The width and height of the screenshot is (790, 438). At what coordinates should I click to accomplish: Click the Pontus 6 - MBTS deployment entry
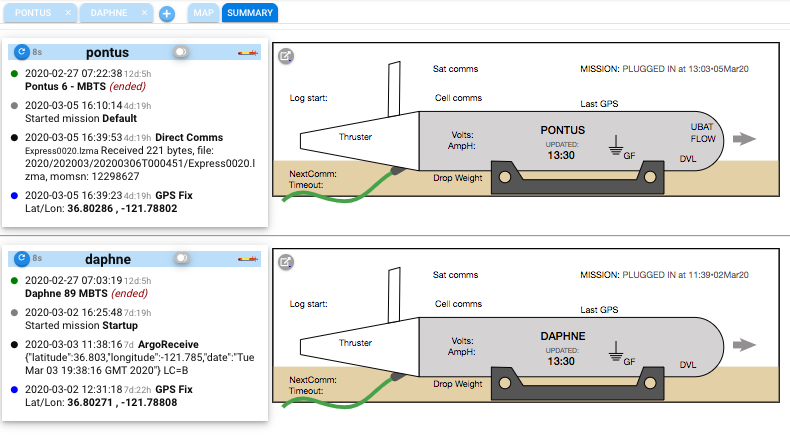coord(60,86)
